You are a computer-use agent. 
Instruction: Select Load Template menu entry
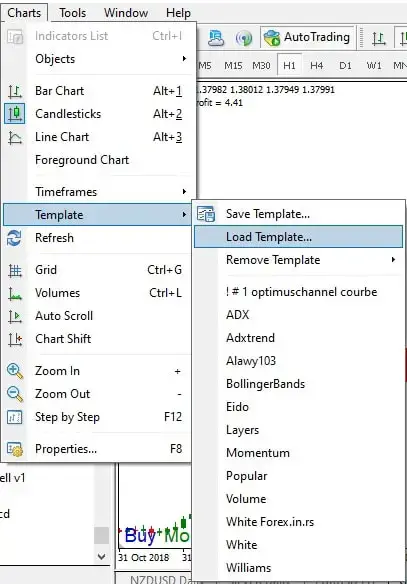click(299, 237)
